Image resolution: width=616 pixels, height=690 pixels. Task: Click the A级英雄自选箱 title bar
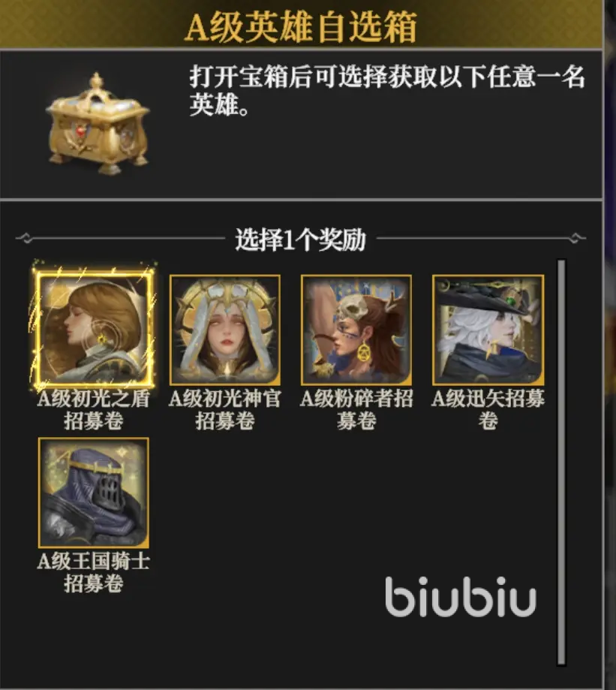click(301, 24)
